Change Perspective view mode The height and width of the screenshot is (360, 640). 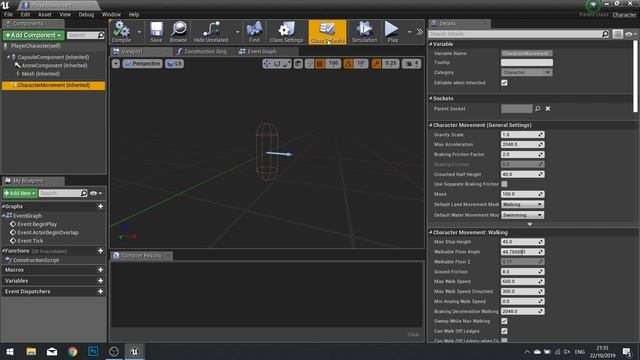click(x=142, y=64)
